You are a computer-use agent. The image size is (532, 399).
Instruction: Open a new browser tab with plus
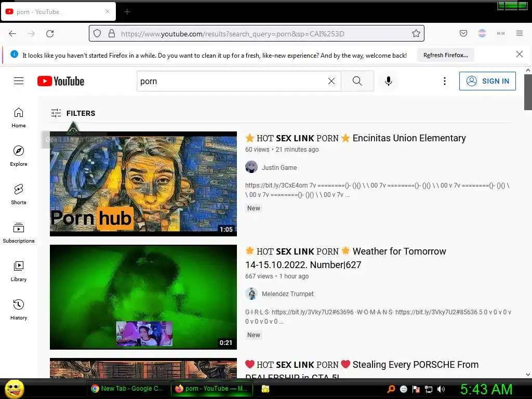127,12
